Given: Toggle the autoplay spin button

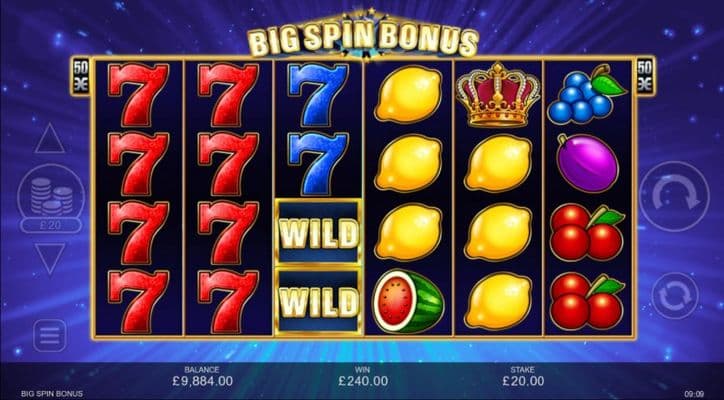Looking at the screenshot, I should tap(675, 296).
